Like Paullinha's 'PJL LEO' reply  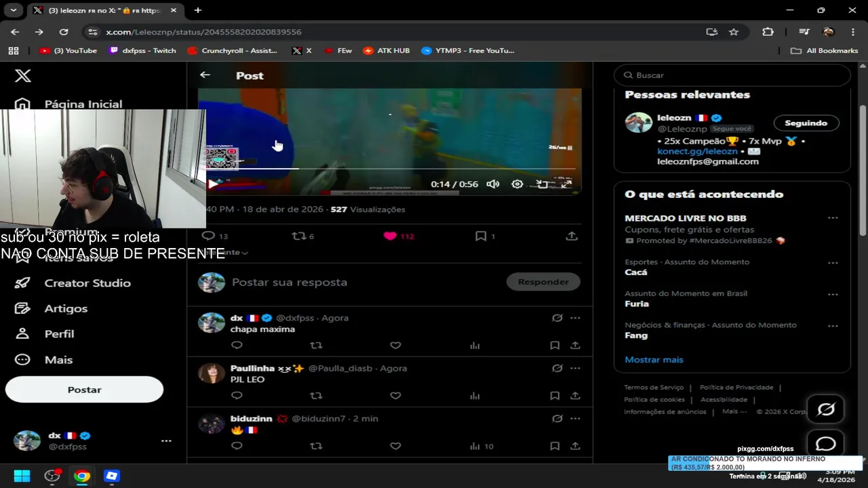pyautogui.click(x=395, y=395)
